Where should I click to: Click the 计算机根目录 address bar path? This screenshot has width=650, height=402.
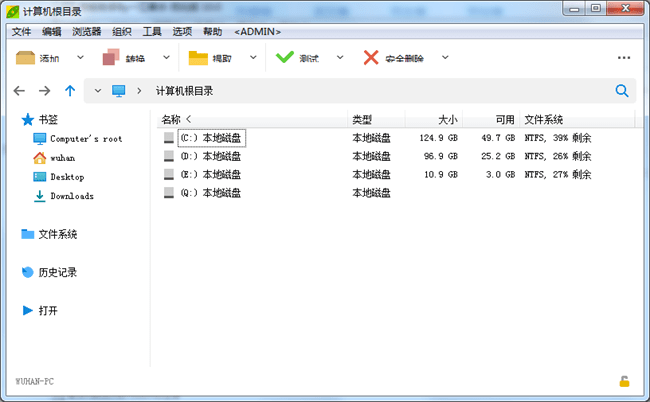point(184,91)
